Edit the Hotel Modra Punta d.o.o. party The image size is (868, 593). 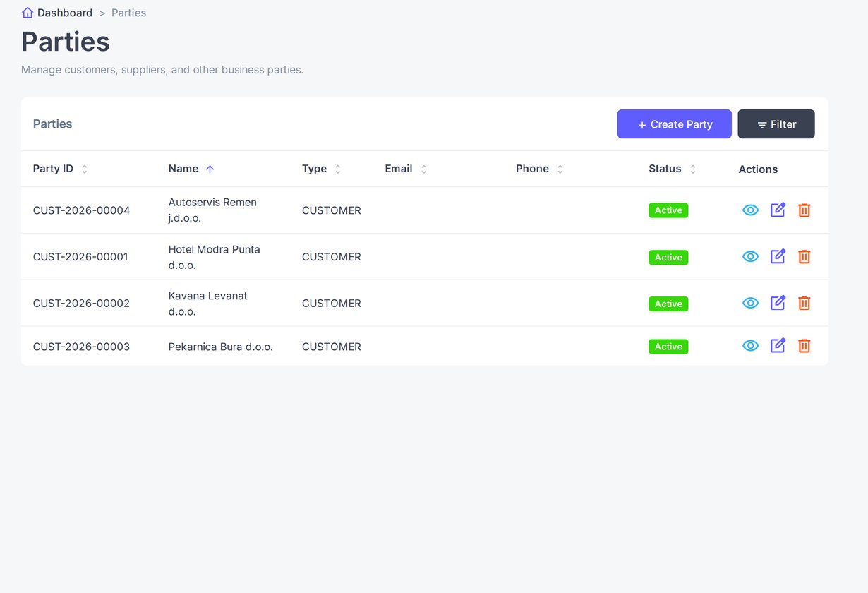click(778, 256)
